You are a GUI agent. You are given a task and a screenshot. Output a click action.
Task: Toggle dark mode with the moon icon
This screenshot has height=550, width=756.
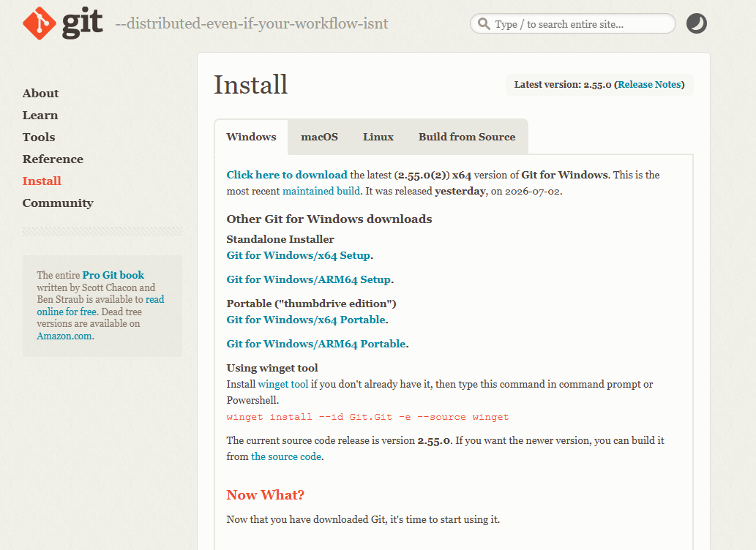[x=696, y=23]
